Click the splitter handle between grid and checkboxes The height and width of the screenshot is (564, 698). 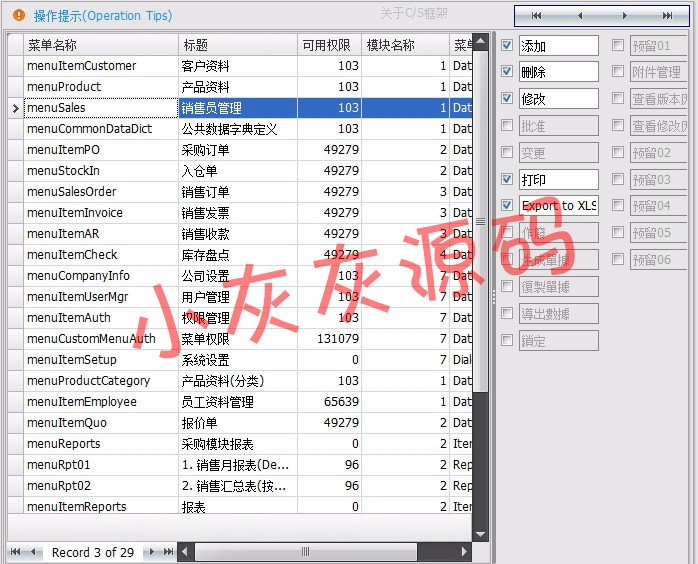tap(494, 297)
